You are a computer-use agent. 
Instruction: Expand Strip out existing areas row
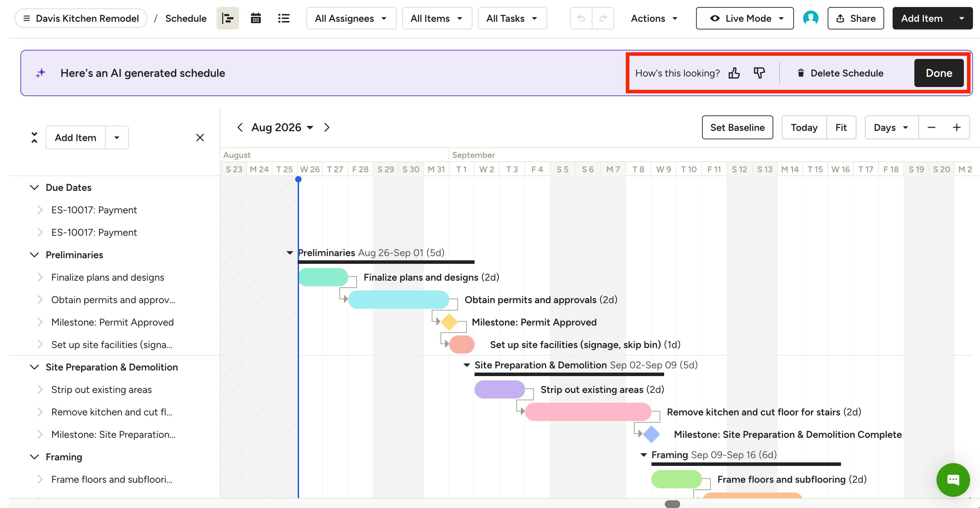40,389
